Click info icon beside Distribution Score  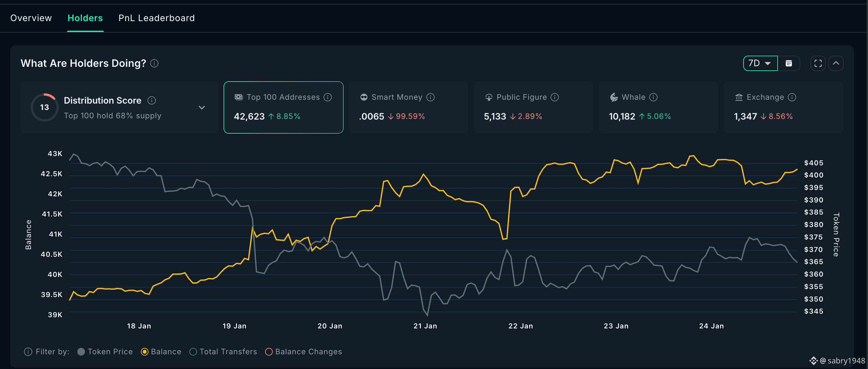pyautogui.click(x=152, y=100)
